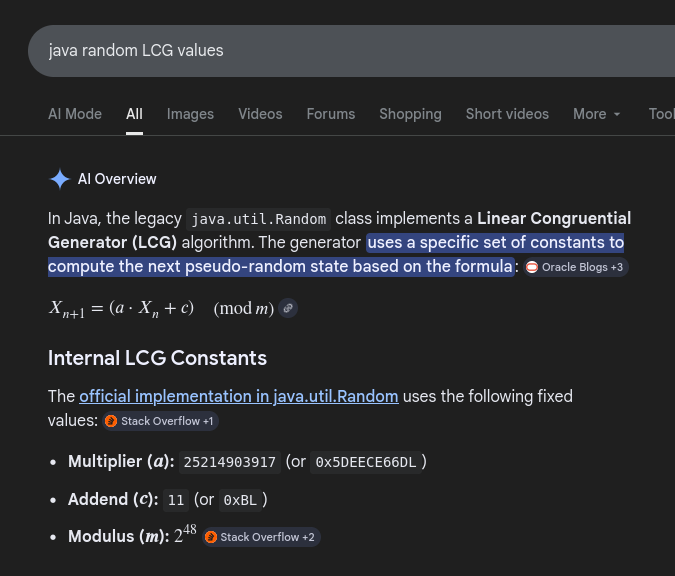Open the More dropdown menu
This screenshot has height=576, width=675.
pos(597,114)
